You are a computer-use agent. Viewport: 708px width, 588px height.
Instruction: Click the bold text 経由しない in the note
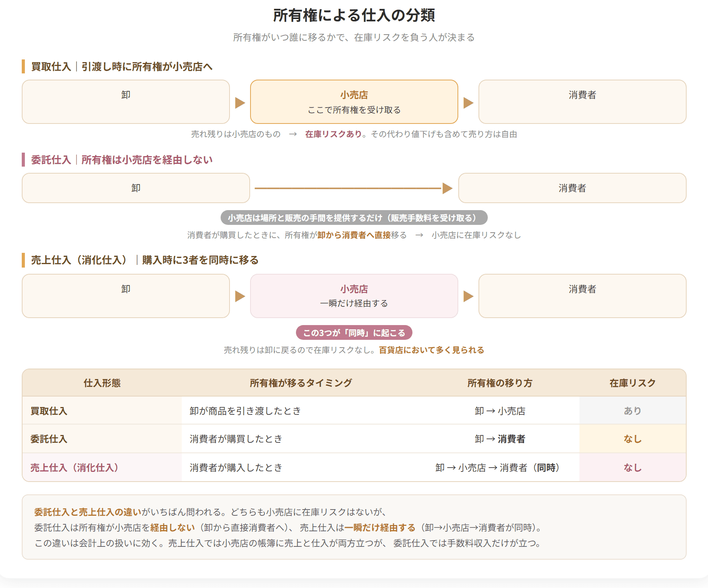coord(172,528)
